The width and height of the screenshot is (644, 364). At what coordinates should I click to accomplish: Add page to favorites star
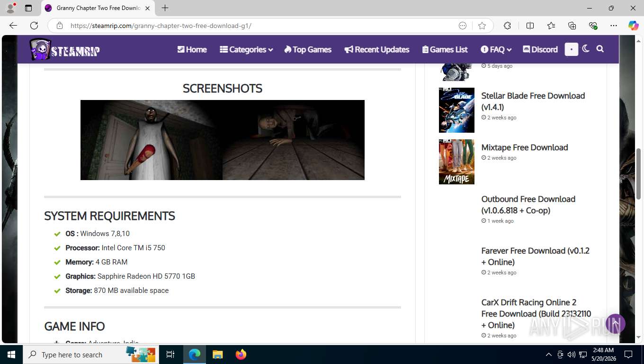(482, 26)
